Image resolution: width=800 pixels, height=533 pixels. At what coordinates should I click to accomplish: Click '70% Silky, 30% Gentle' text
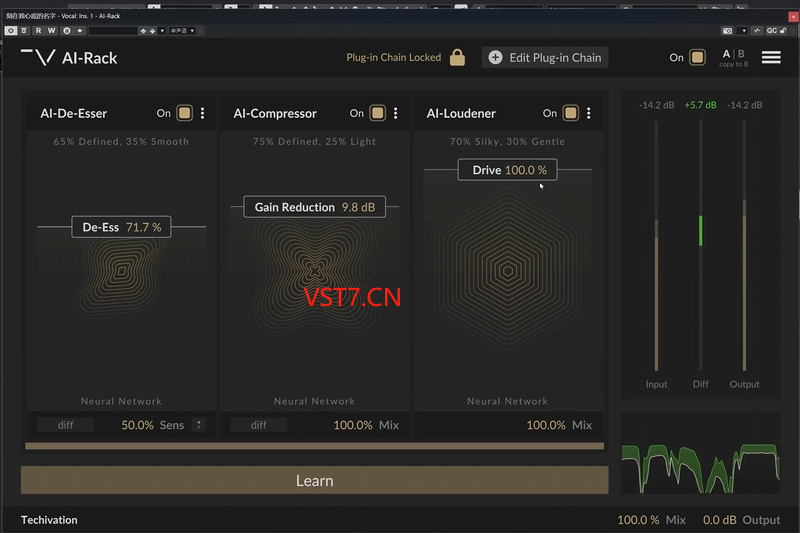508,141
